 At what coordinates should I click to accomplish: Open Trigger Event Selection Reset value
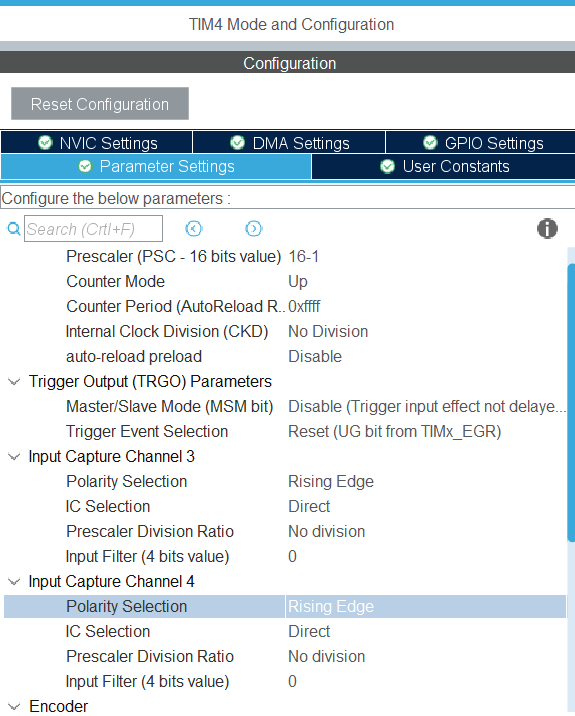pos(395,432)
